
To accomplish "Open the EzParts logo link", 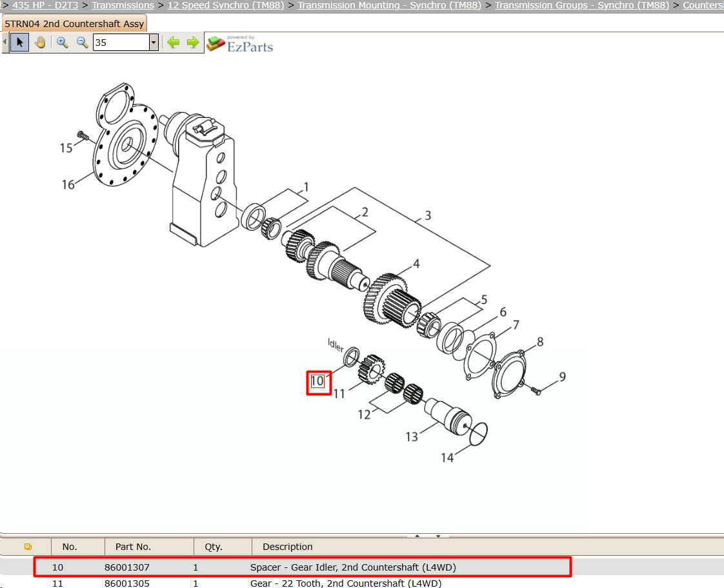I will (x=240, y=43).
